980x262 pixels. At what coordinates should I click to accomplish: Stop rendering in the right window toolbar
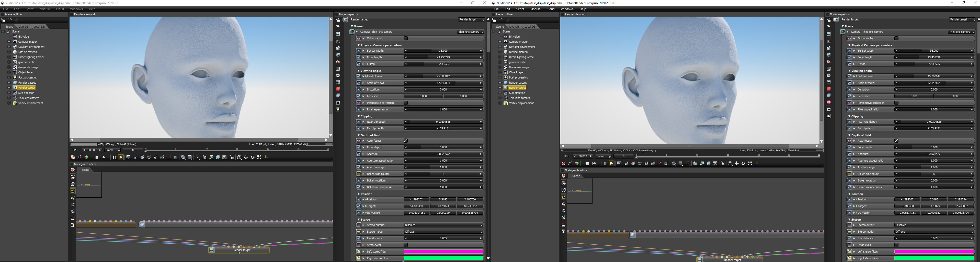[x=588, y=163]
